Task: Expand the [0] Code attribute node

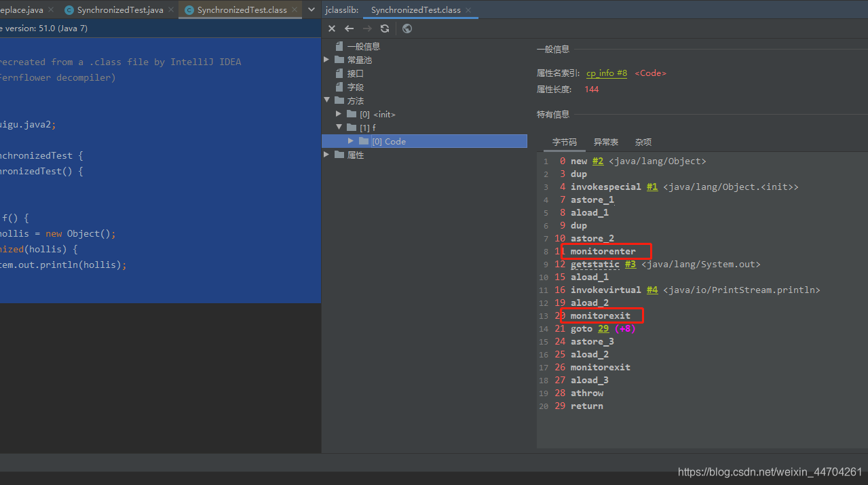Action: coord(351,141)
